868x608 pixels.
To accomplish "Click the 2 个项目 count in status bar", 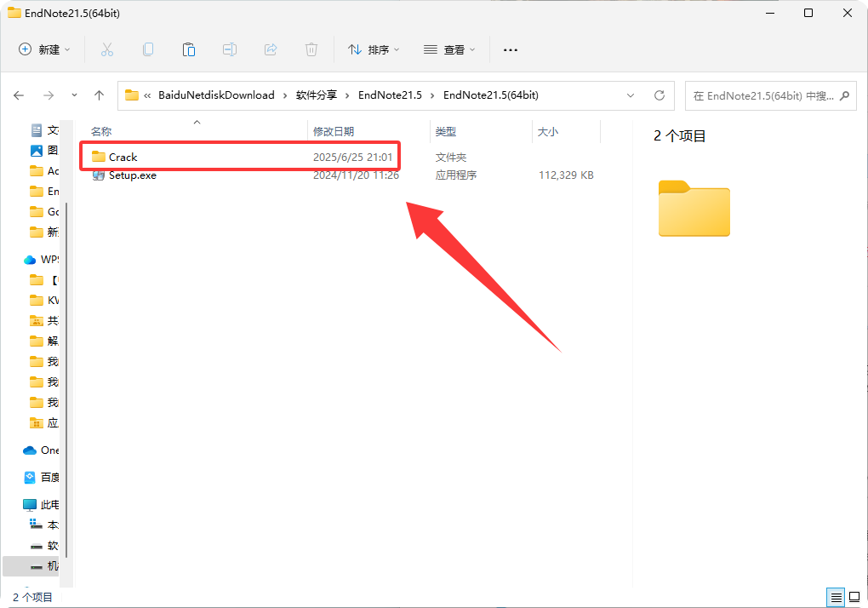I will 32,598.
